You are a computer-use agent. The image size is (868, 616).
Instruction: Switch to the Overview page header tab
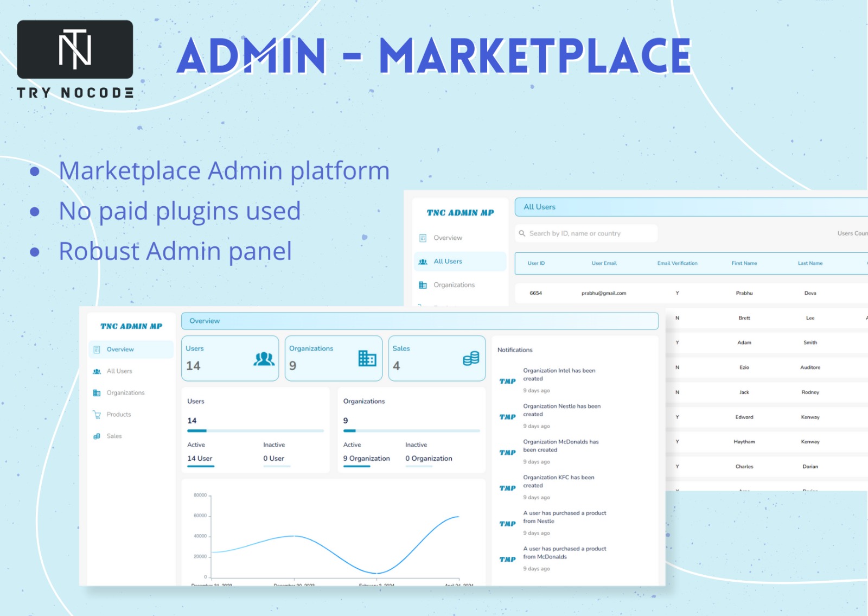pos(205,321)
